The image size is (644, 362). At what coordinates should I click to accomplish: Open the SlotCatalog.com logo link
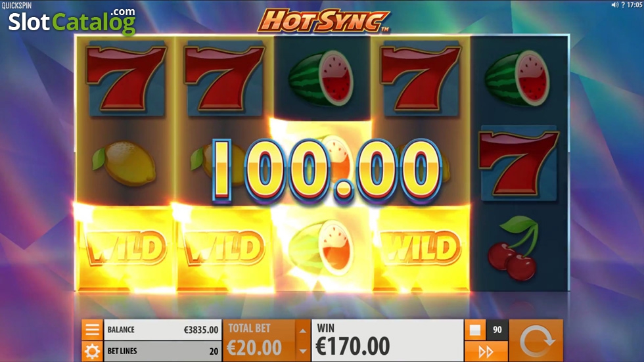tap(72, 20)
